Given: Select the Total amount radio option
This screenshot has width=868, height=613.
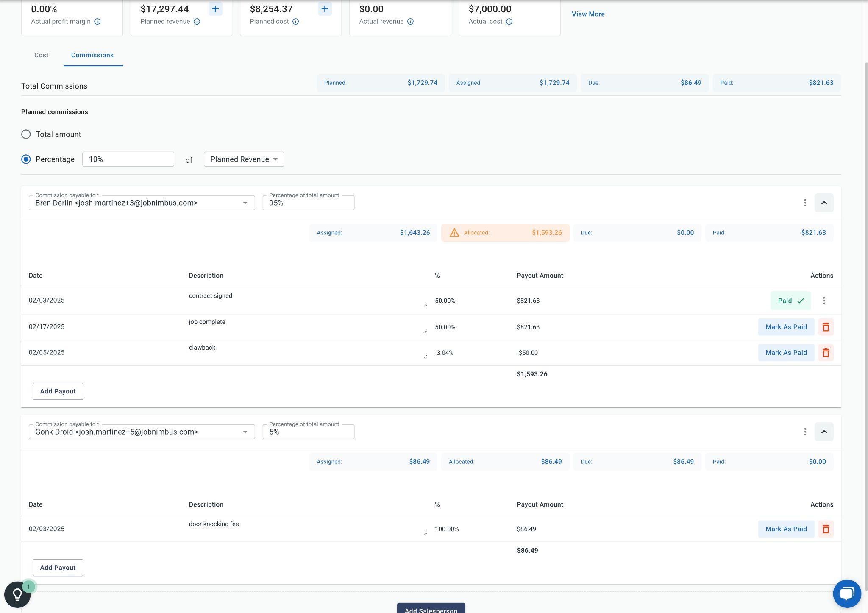Looking at the screenshot, I should pos(26,134).
